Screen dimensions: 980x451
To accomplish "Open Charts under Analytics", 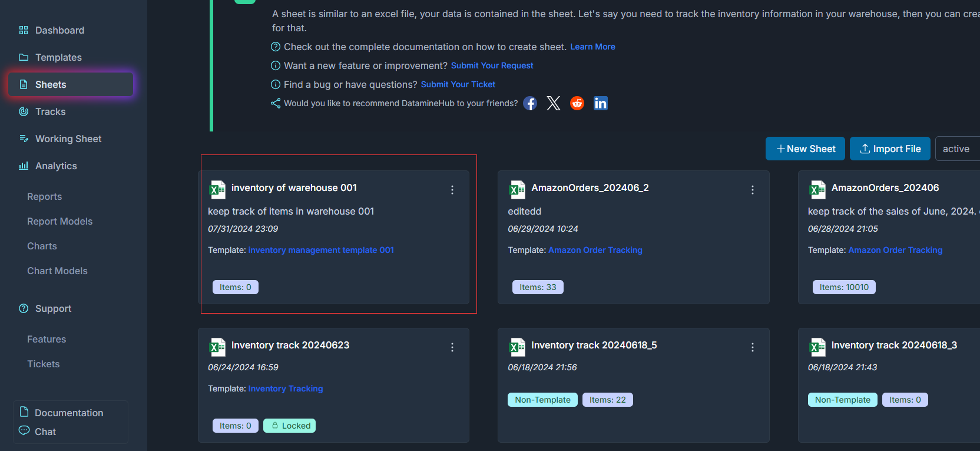I will click(42, 246).
